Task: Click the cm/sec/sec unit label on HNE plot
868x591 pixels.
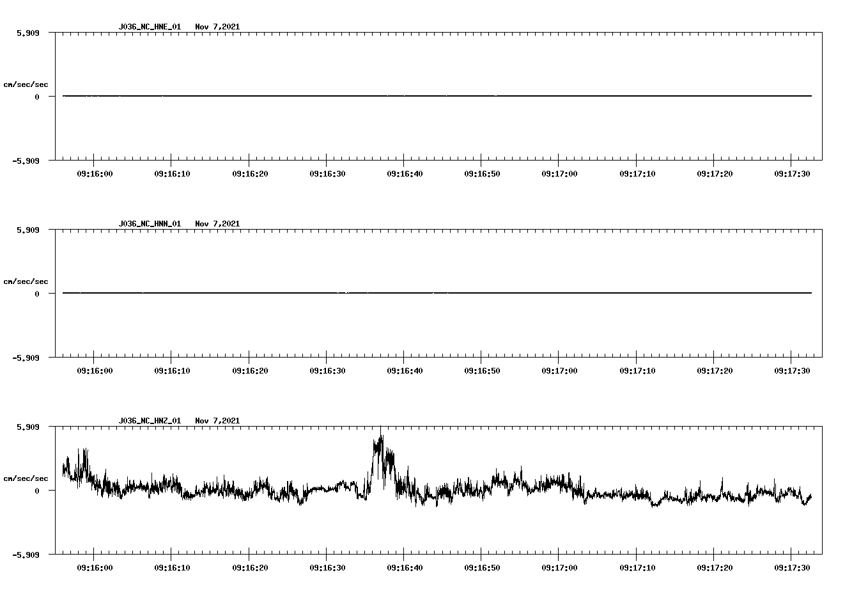Action: [x=26, y=84]
